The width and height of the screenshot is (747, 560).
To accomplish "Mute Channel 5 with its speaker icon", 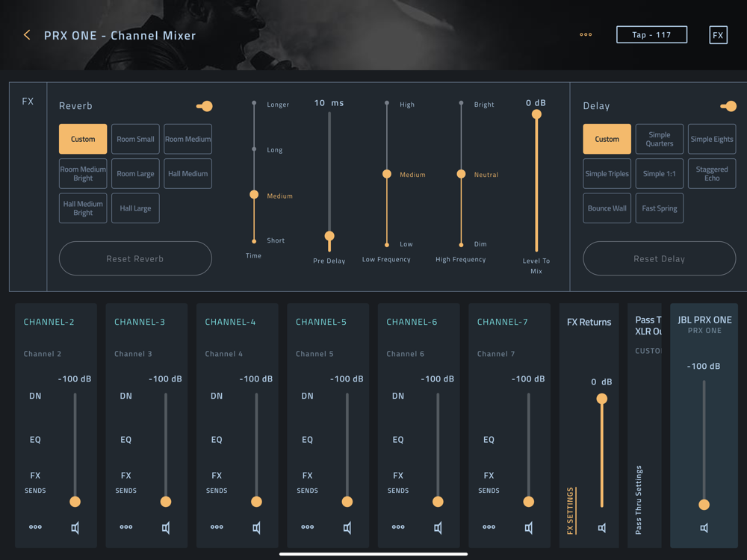I will 347,528.
